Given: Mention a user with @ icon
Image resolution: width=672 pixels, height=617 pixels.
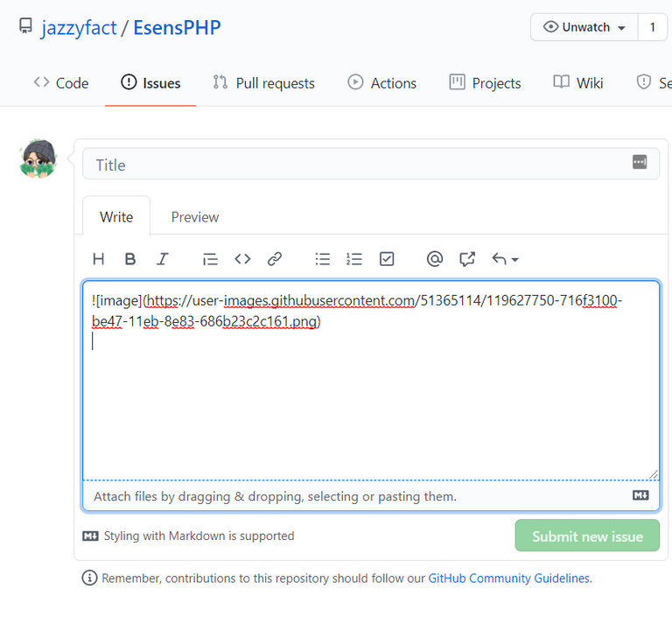Looking at the screenshot, I should pos(435,259).
